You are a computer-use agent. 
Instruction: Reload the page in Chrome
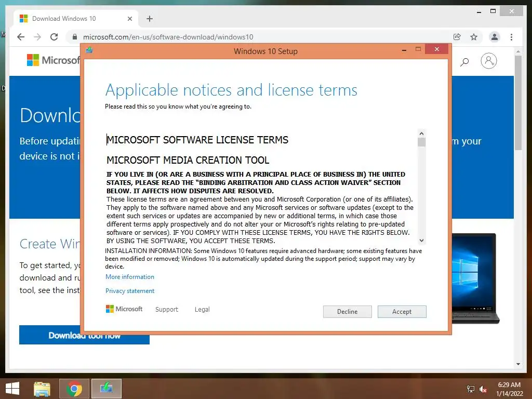point(54,37)
